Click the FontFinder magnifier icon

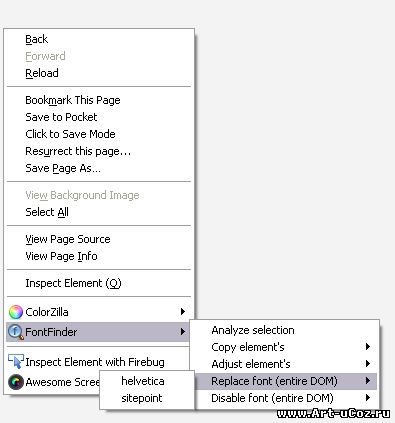[x=16, y=332]
